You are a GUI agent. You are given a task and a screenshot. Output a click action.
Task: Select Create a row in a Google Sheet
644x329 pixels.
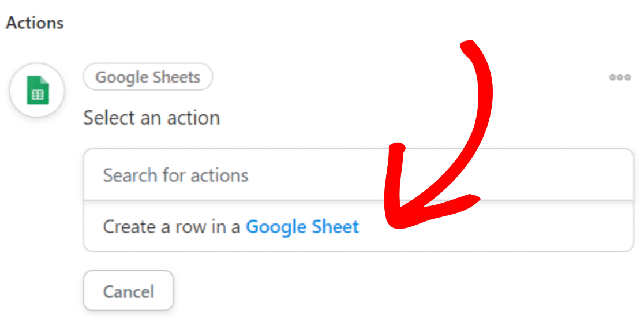pyautogui.click(x=358, y=226)
